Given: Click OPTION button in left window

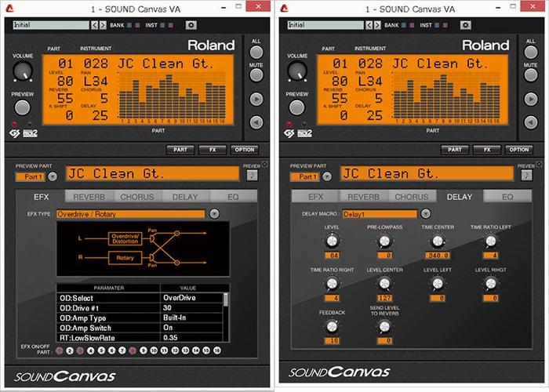Looking at the screenshot, I should tap(245, 150).
